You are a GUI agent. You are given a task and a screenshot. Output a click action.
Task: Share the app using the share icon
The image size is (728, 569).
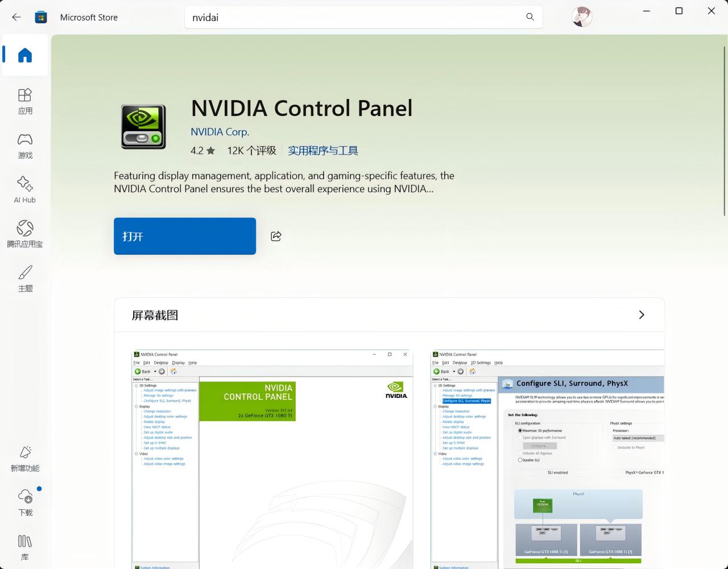[x=276, y=236]
